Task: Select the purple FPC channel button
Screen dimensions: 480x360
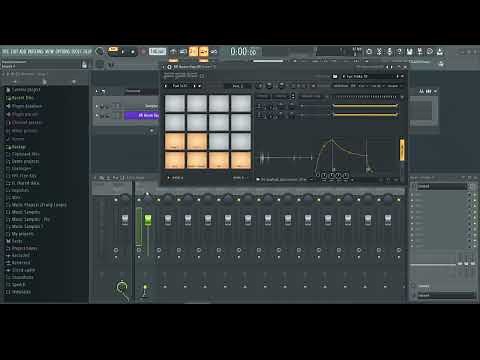Action: (x=142, y=116)
